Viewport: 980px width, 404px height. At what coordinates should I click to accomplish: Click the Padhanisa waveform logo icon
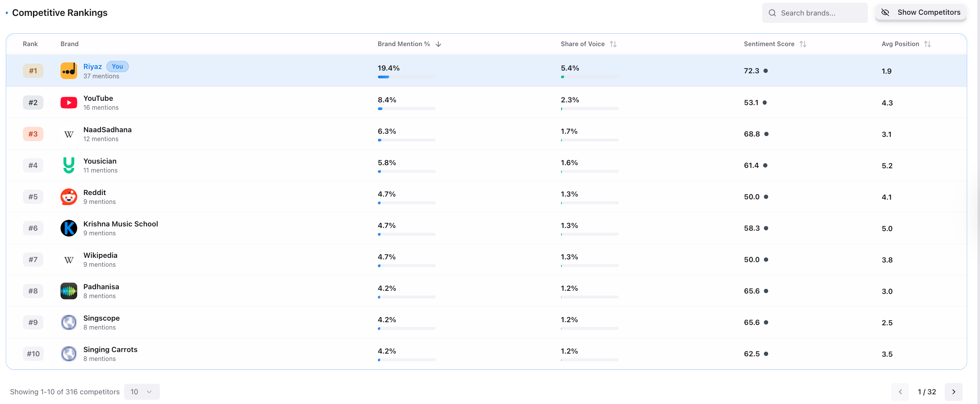point(69,291)
